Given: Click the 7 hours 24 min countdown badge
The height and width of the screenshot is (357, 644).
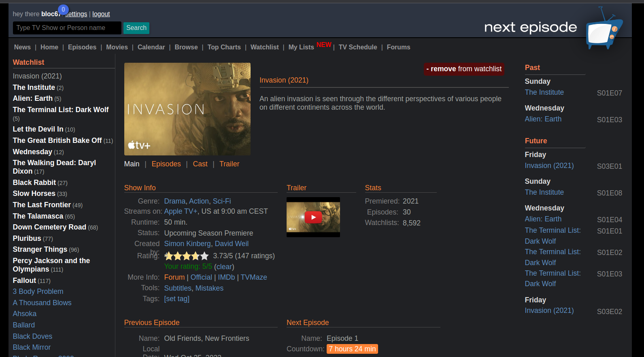Looking at the screenshot, I should coord(352,349).
